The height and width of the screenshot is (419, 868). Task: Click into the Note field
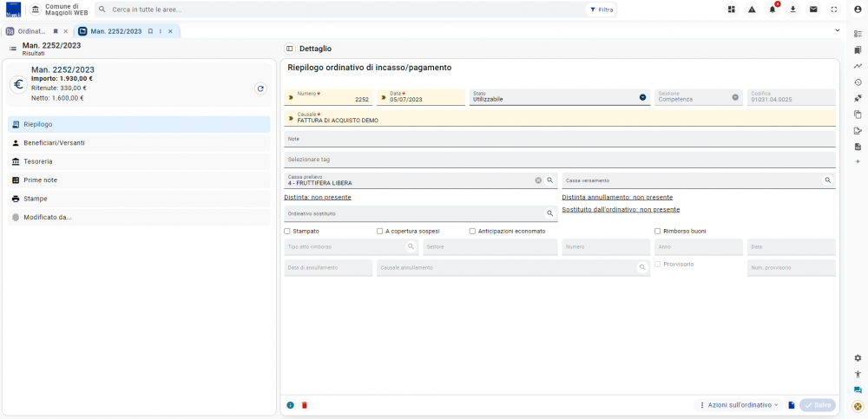coord(560,139)
